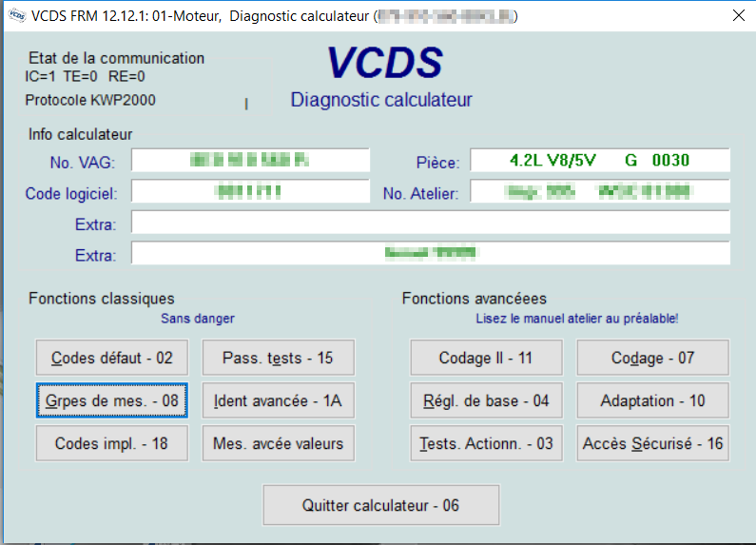756x545 pixels.
Task: Click the VCDS title bar icon
Action: pyautogui.click(x=17, y=15)
